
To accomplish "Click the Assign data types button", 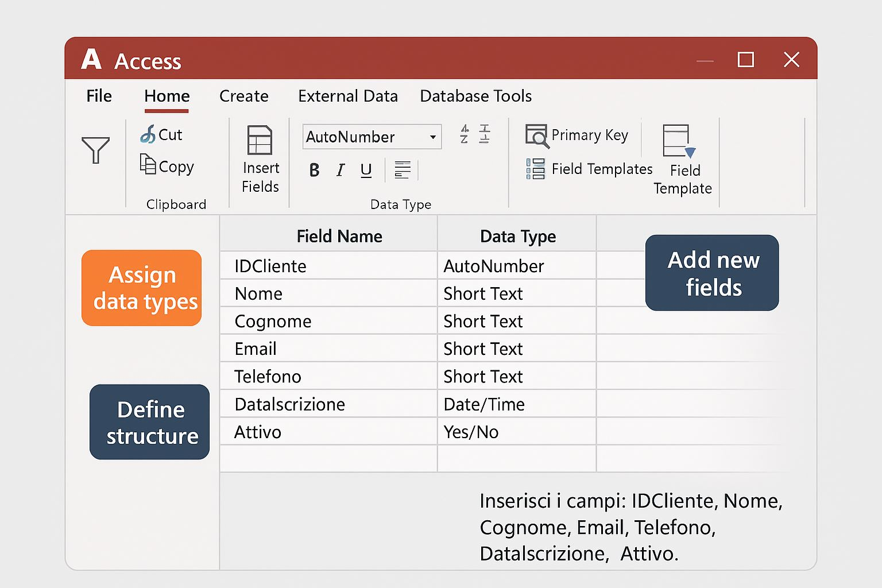I will pos(142,288).
